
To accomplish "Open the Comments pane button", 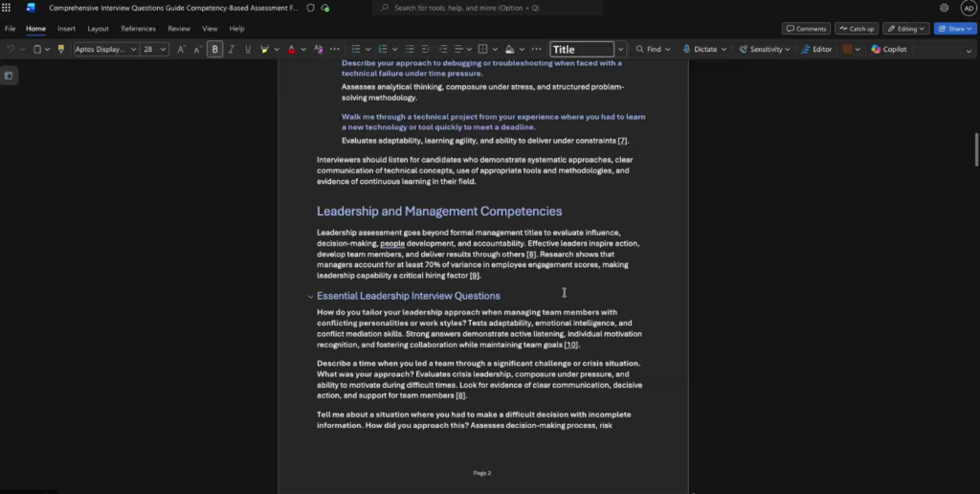I will click(x=806, y=29).
